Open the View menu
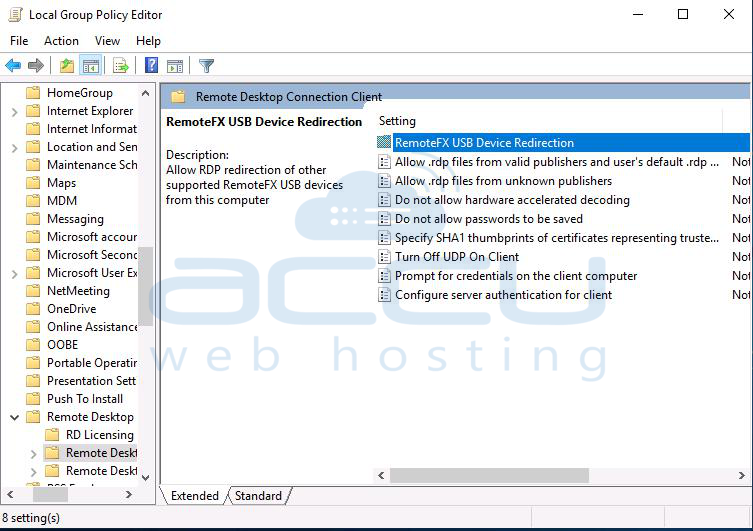Screen dimensions: 753x531 point(108,41)
